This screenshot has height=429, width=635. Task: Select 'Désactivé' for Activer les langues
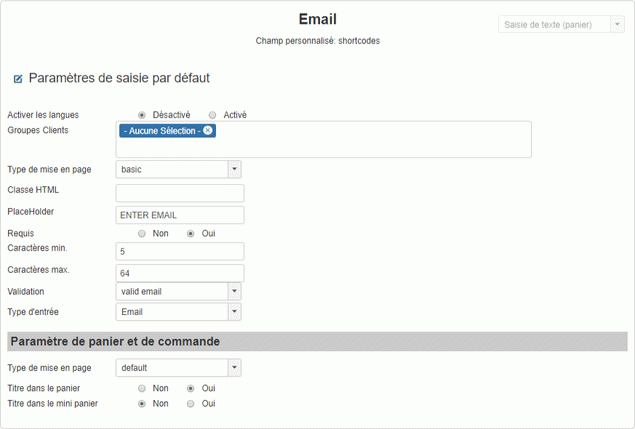tap(142, 115)
